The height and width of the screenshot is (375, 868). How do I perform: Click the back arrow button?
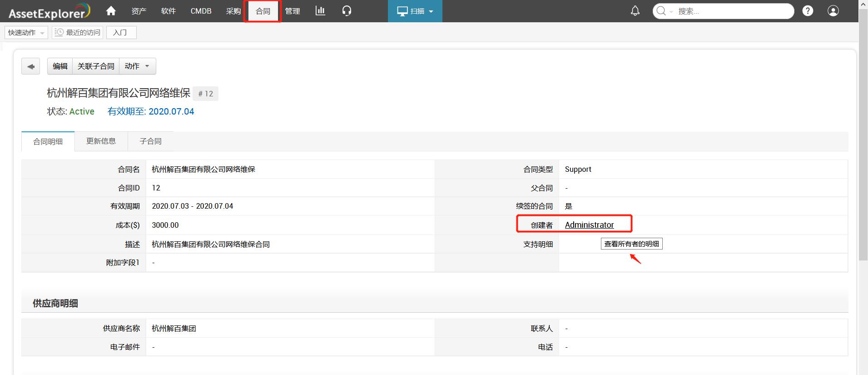click(x=31, y=66)
